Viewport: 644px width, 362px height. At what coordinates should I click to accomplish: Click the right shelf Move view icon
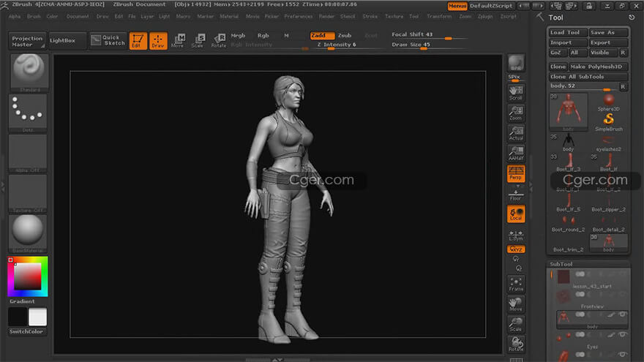(x=516, y=304)
